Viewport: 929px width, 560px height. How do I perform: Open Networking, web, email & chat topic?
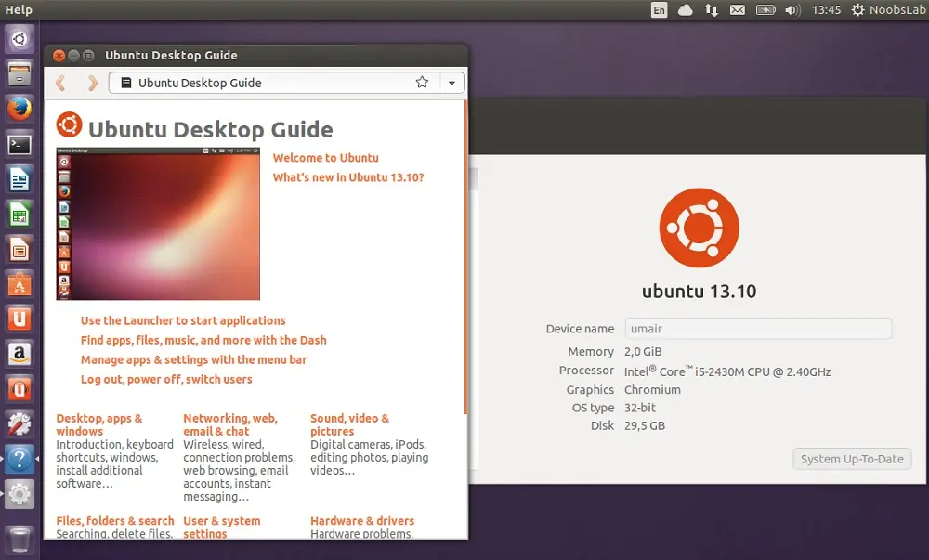coord(229,425)
